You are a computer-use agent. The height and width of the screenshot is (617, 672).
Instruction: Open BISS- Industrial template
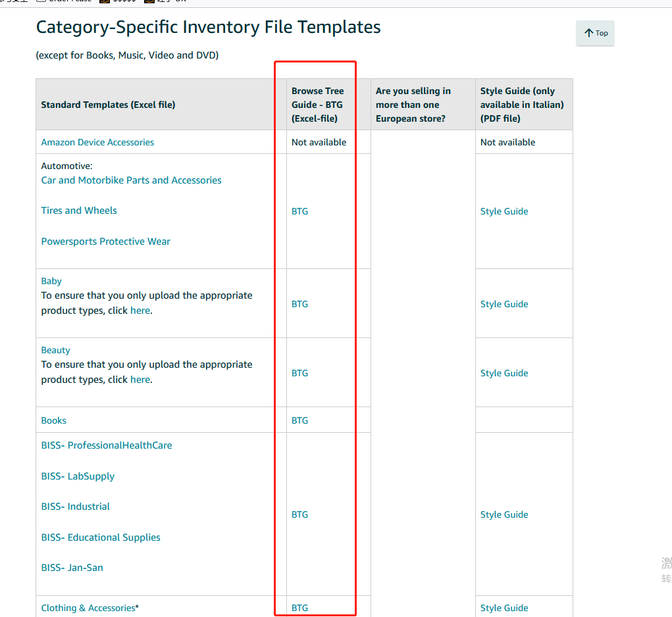pos(76,506)
